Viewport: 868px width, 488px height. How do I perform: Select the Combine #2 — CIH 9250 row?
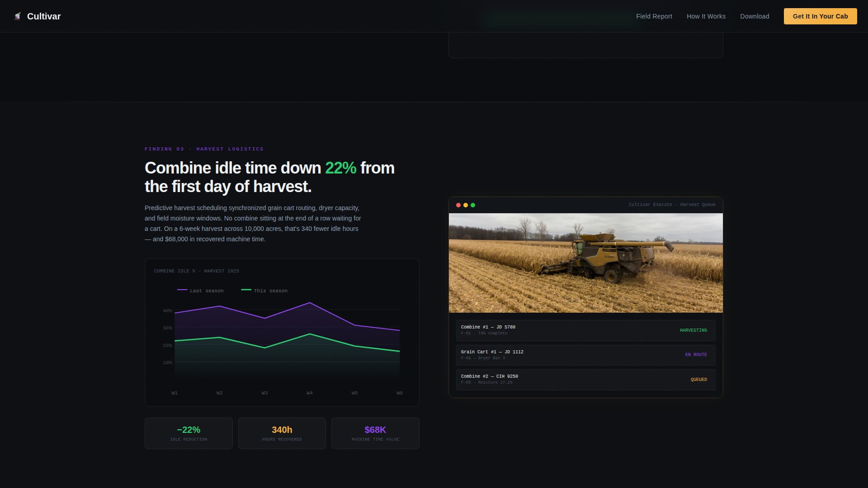pos(585,380)
